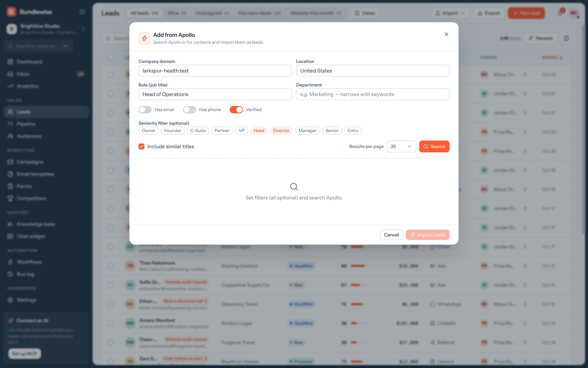Switch to the Mine tab
The image size is (588, 368).
tap(177, 13)
